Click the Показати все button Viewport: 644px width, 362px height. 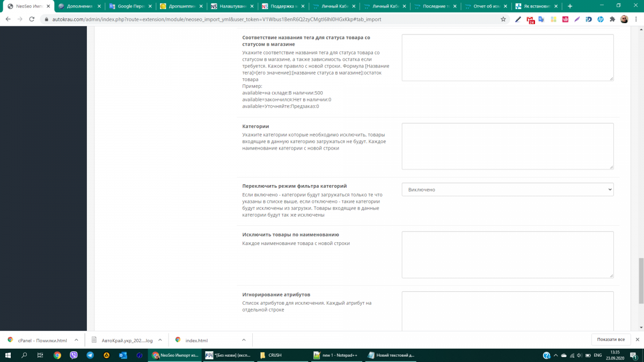pyautogui.click(x=611, y=339)
